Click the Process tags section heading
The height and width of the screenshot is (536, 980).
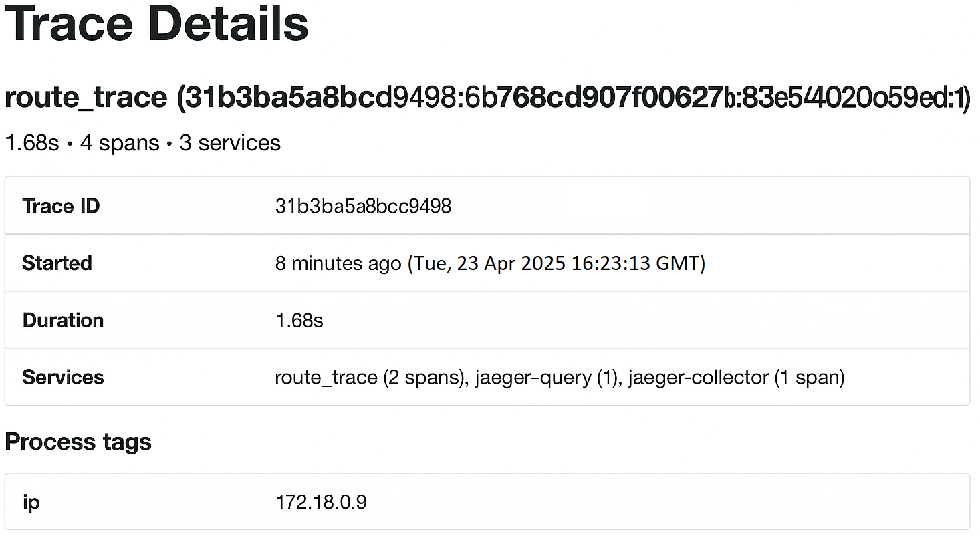coord(78,442)
